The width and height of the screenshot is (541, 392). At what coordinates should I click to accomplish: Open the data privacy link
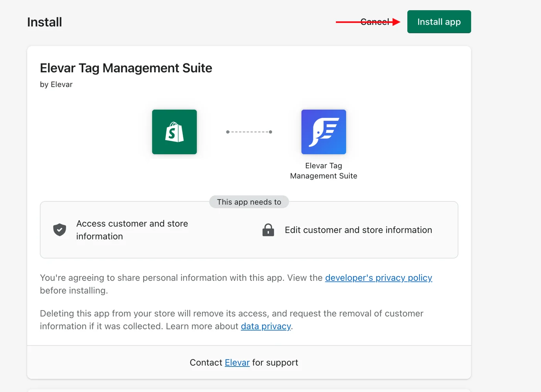(266, 326)
